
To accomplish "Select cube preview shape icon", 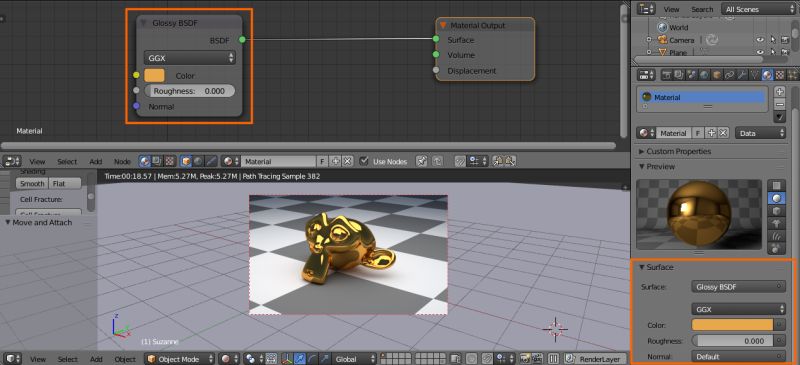I will (777, 210).
